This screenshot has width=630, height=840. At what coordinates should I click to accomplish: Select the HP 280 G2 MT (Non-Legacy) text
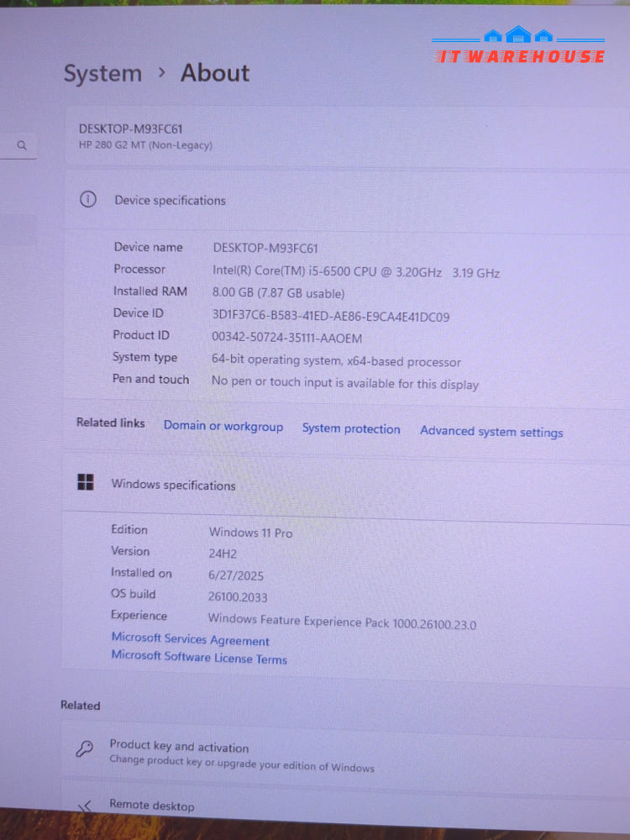tap(145, 145)
